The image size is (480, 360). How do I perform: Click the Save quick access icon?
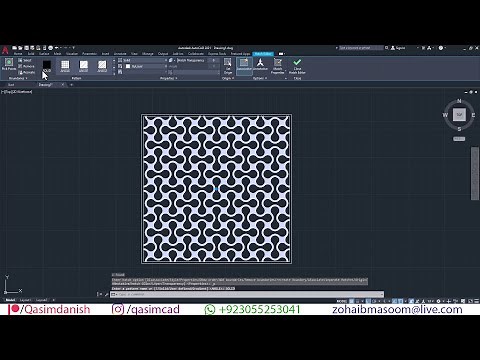point(27,48)
